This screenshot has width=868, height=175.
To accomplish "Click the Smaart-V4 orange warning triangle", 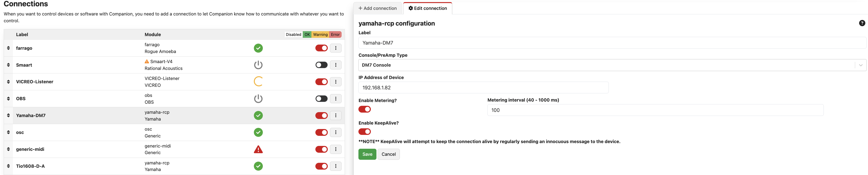I will (x=146, y=61).
